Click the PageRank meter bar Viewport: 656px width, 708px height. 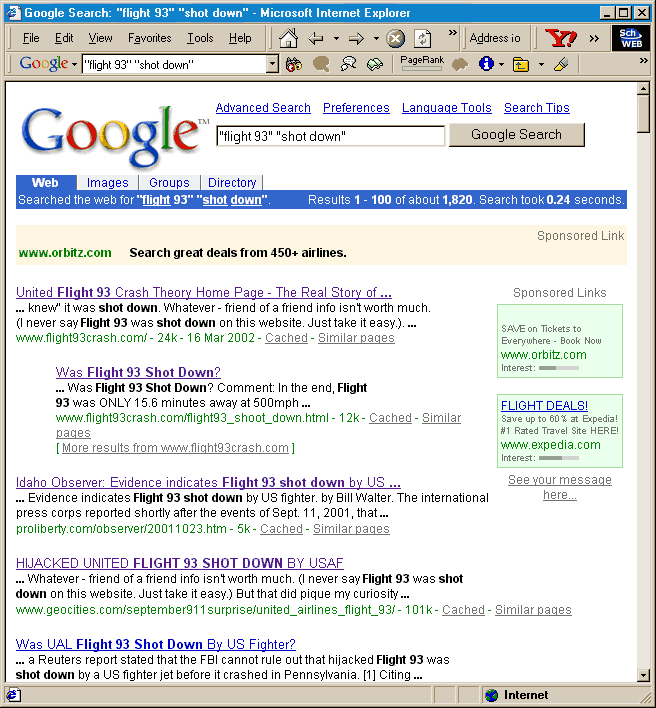point(422,69)
